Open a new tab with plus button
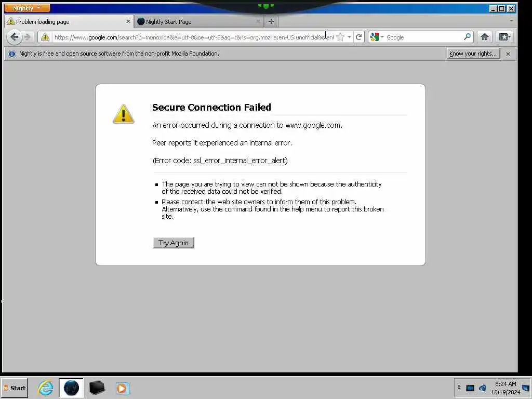 coord(271,22)
